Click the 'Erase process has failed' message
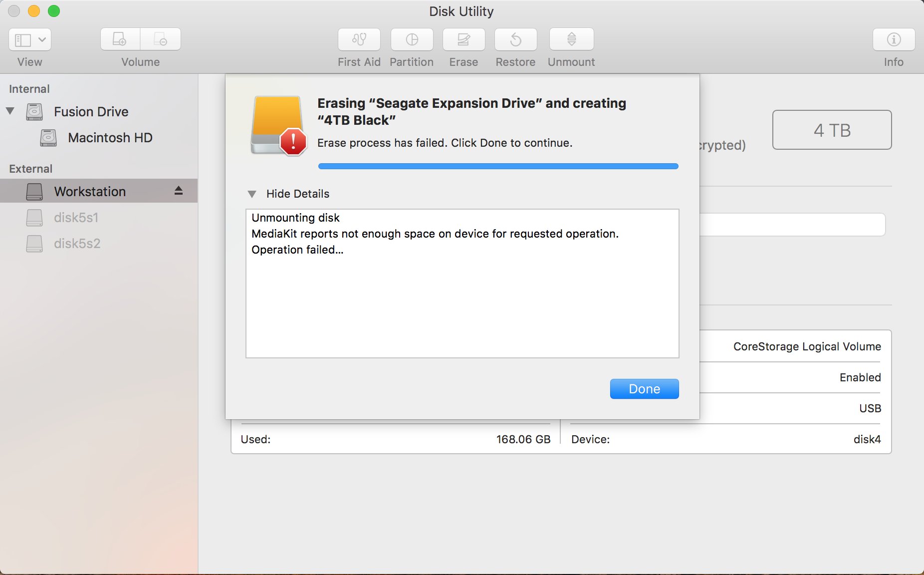 (445, 143)
